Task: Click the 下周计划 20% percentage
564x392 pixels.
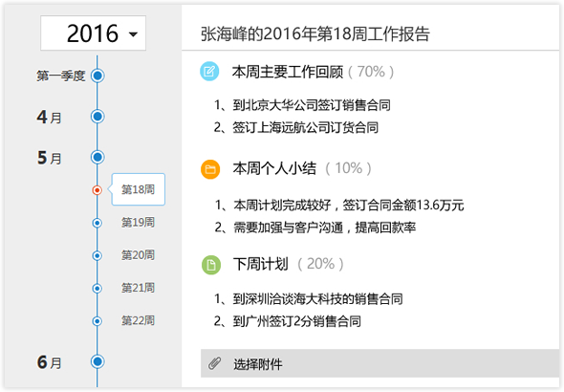Action: coord(320,264)
